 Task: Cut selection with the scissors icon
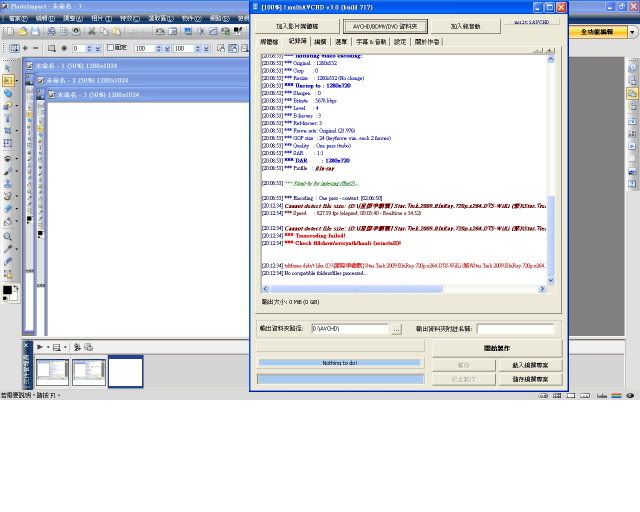click(x=92, y=31)
